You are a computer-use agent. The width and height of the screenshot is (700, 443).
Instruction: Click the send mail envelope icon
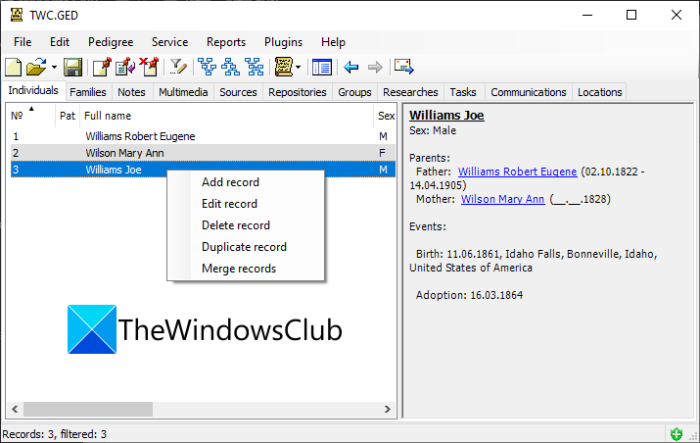(x=404, y=67)
